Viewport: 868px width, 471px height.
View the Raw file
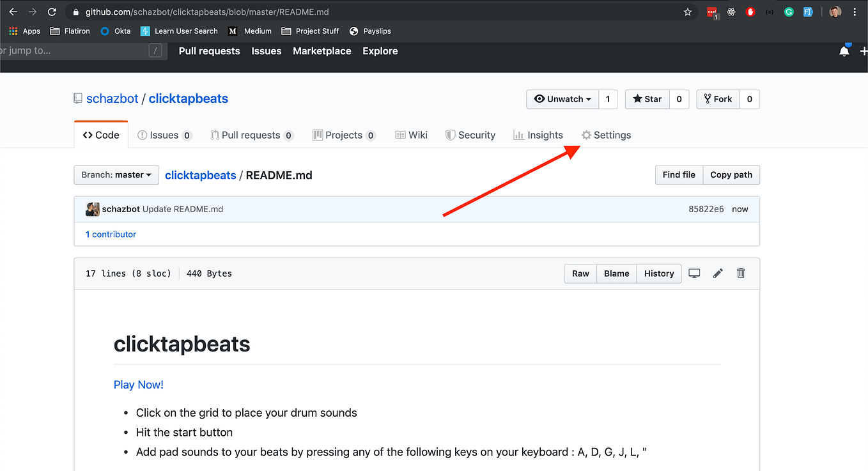(x=580, y=274)
